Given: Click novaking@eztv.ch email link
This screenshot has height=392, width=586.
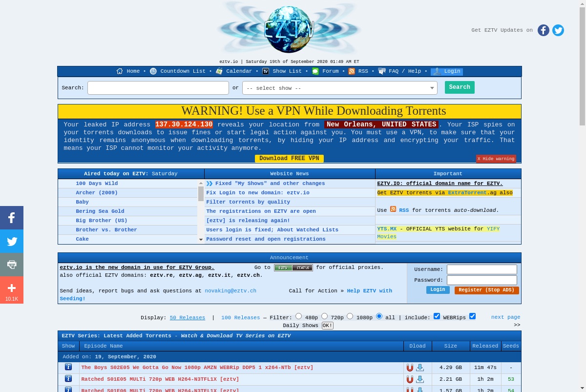Looking at the screenshot, I should click(x=230, y=291).
